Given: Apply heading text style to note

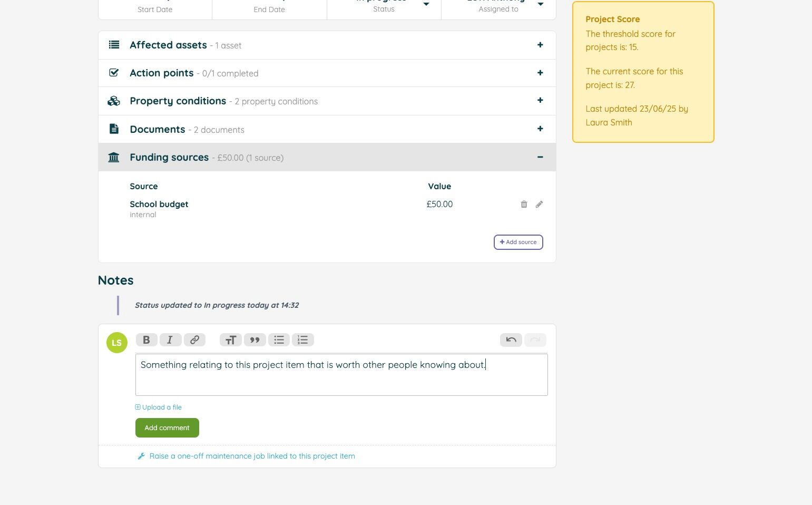Looking at the screenshot, I should point(230,340).
